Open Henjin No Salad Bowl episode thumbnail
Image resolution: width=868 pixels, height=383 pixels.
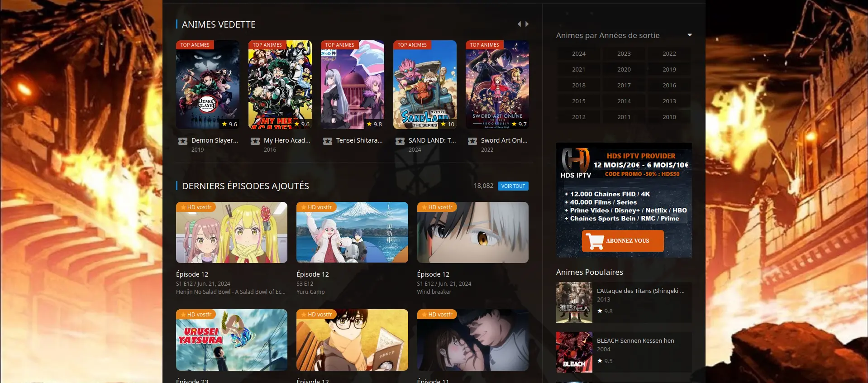coord(232,232)
